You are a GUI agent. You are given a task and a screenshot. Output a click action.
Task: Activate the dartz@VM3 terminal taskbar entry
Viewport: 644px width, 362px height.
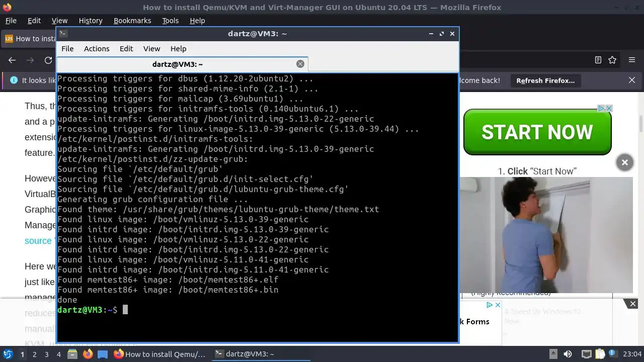(260, 354)
